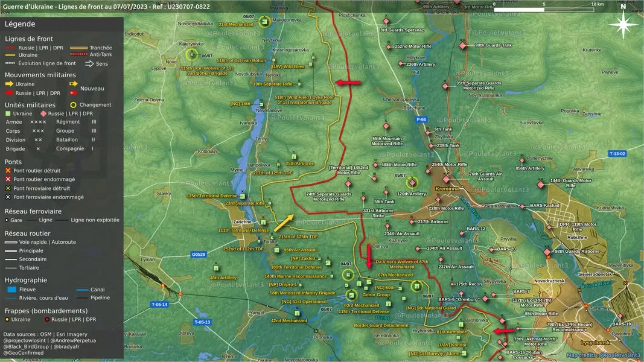Screen dimensions: 644x362
Task: Select the O0528 road shield
Action: [x=199, y=255]
